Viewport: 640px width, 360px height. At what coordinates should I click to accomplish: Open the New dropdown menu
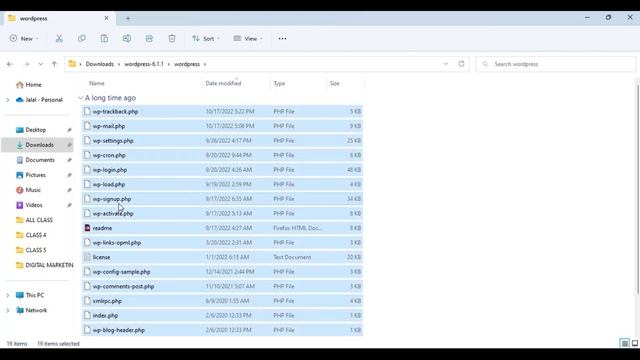pos(24,38)
